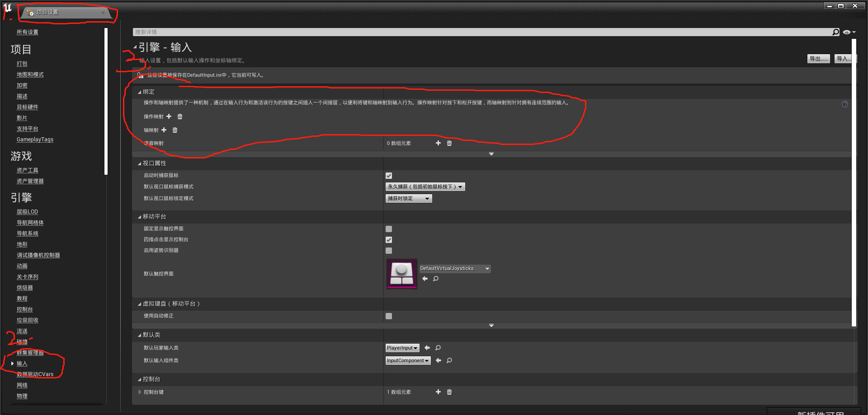Open 碰撞 settings

click(22, 342)
